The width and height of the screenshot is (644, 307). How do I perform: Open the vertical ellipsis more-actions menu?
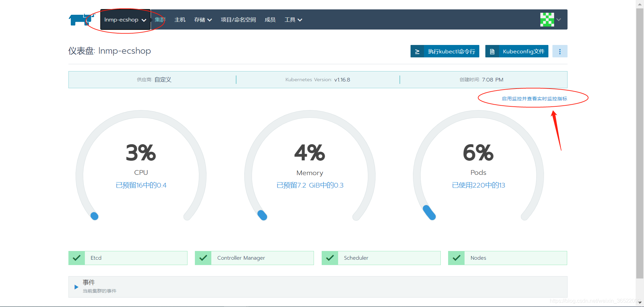point(560,51)
